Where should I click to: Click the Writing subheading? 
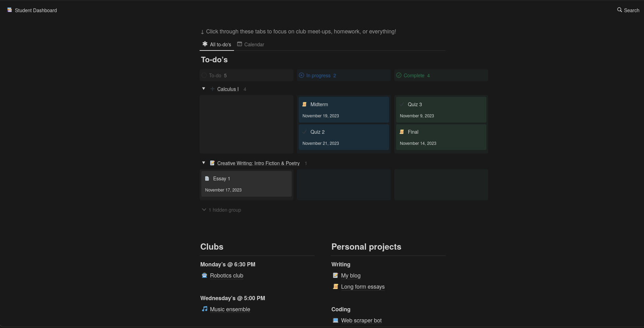(x=341, y=264)
